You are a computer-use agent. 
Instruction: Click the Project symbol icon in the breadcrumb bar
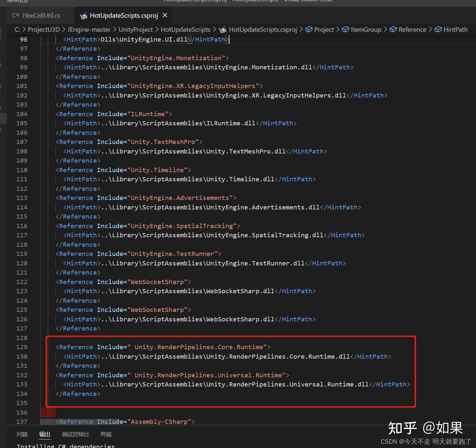[x=309, y=29]
